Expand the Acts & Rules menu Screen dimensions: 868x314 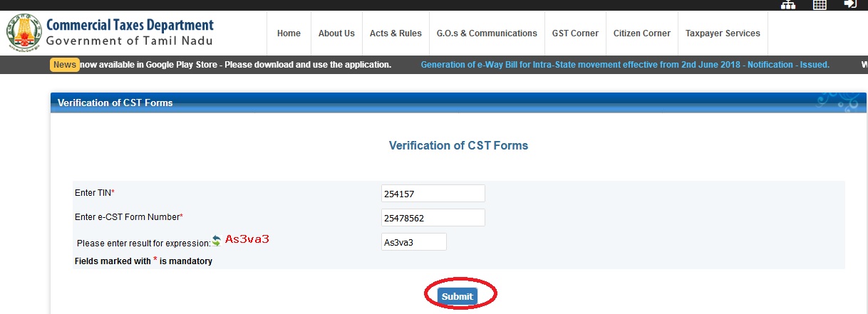[x=396, y=33]
